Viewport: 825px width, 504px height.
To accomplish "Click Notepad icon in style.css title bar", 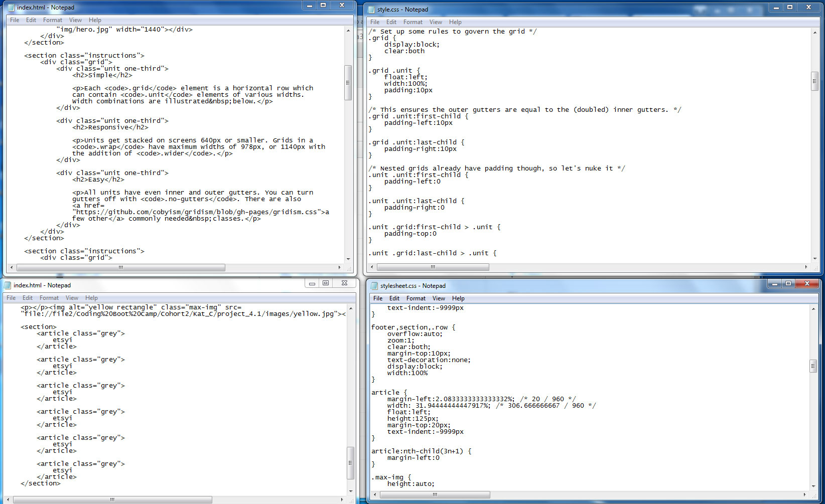I will [371, 10].
